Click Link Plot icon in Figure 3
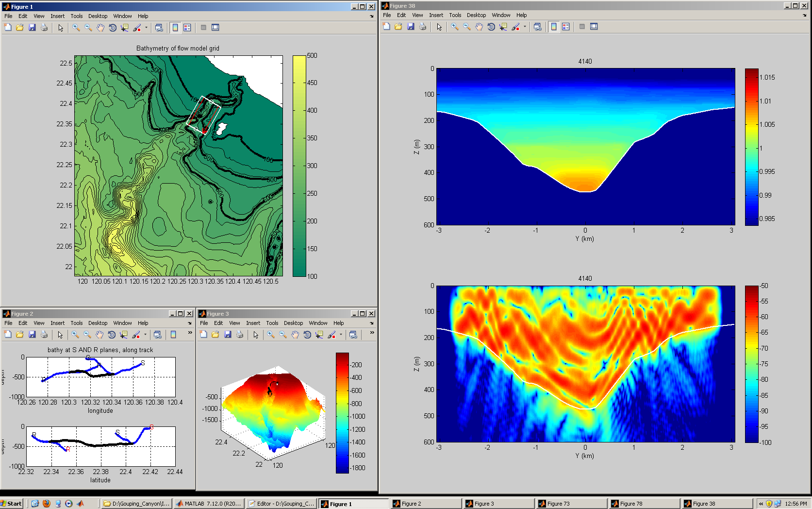 point(353,335)
